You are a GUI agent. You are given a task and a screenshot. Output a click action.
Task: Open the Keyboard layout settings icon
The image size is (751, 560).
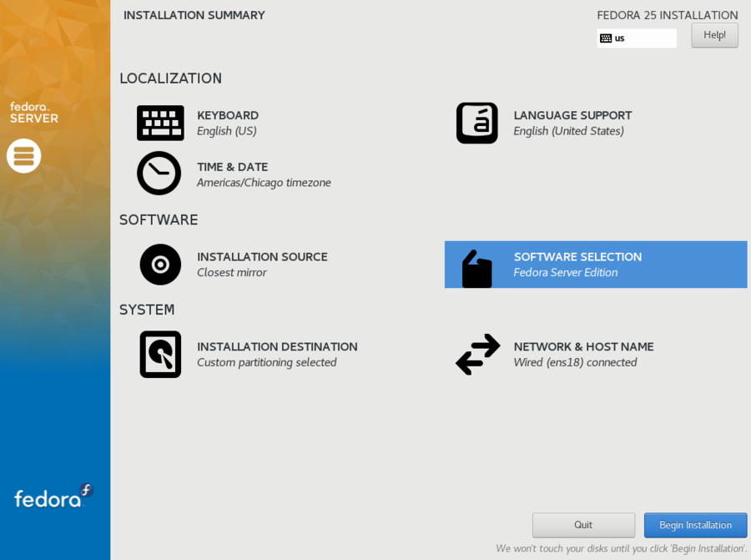pyautogui.click(x=160, y=123)
